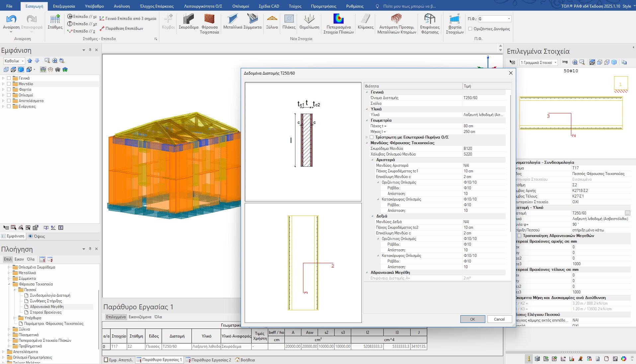The image size is (636, 364).
Task: Expand the Φορτία tree node
Action: (3, 90)
